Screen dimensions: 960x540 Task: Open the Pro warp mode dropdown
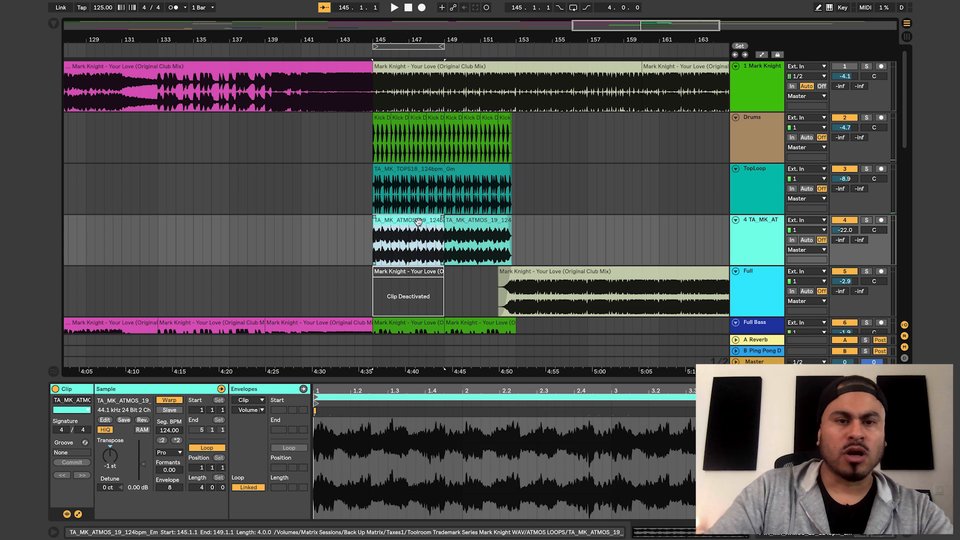[x=169, y=452]
